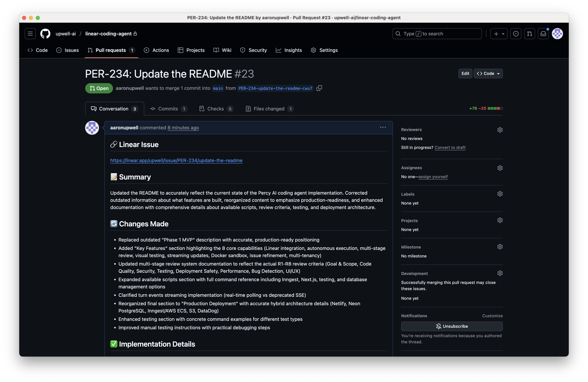Open Milestone settings gear
Image resolution: width=588 pixels, height=382 pixels.
[x=500, y=247]
